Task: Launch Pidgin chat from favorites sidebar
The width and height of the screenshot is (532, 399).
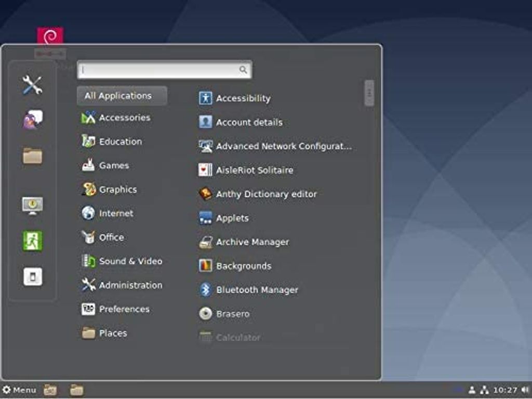Action: click(32, 119)
